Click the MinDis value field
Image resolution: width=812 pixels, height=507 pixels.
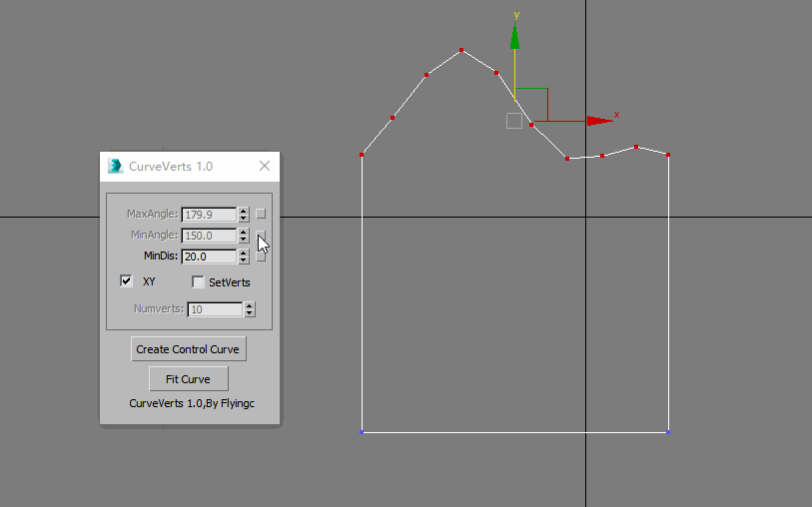click(x=209, y=256)
